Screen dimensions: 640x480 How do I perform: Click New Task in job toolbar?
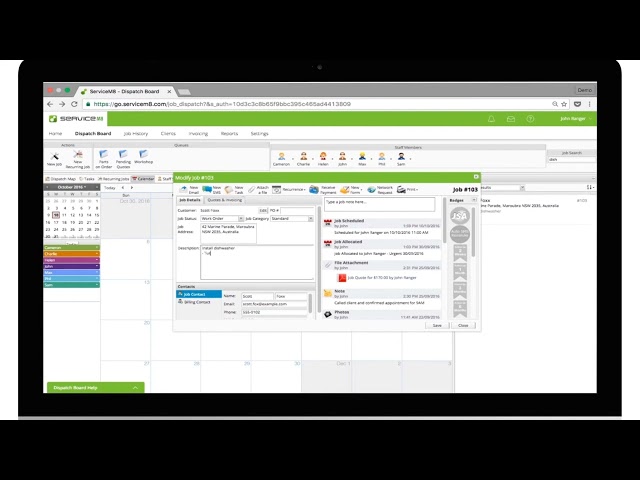(234, 189)
